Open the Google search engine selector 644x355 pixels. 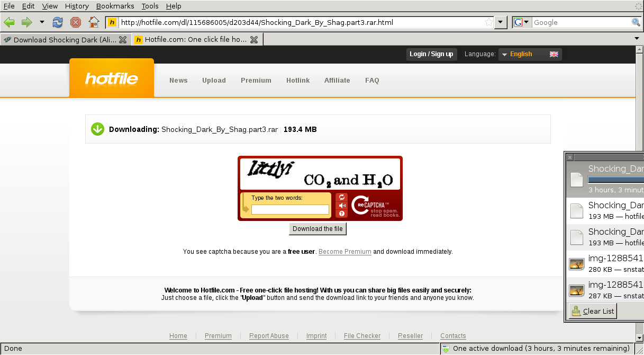(x=522, y=23)
